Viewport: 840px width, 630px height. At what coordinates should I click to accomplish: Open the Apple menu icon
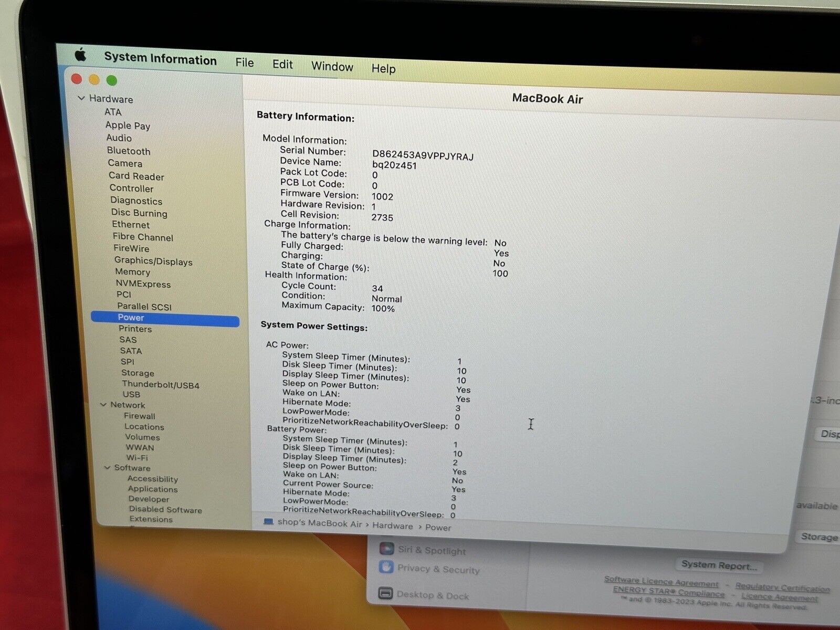80,54
